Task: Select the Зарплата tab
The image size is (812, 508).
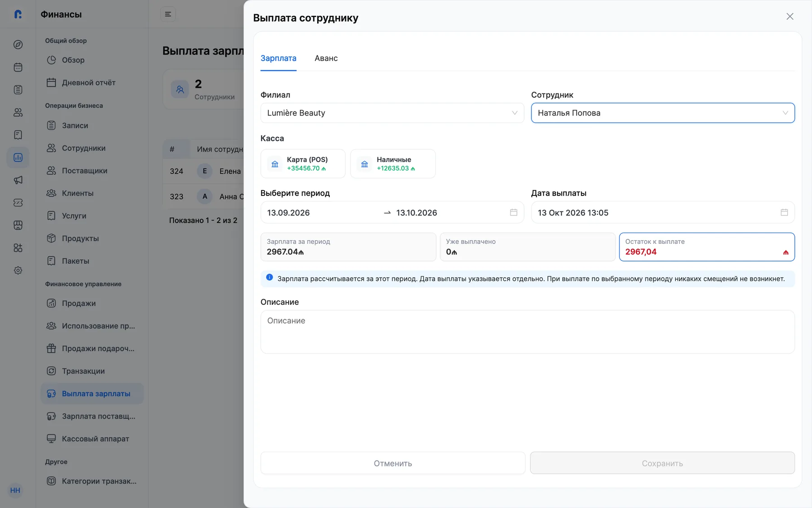Action: (278, 58)
